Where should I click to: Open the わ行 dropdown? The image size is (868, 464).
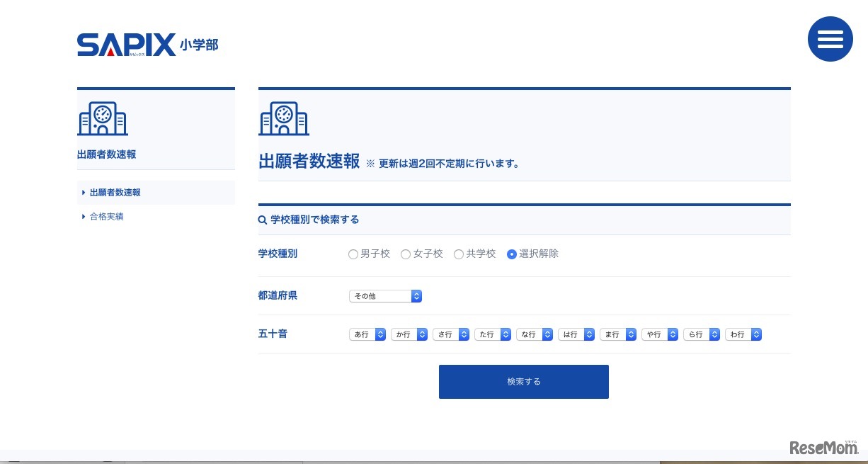(743, 334)
